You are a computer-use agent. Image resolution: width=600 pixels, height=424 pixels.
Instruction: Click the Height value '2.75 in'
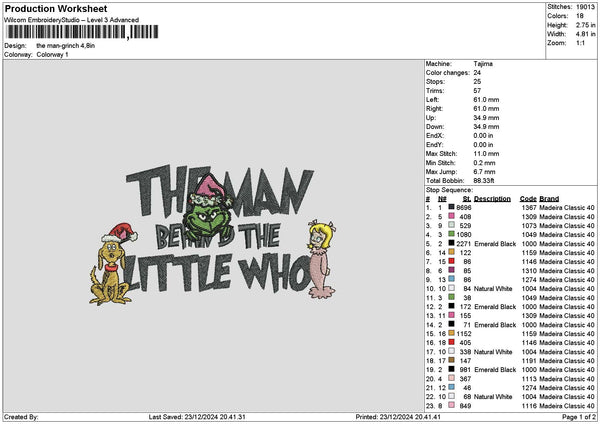pos(586,25)
